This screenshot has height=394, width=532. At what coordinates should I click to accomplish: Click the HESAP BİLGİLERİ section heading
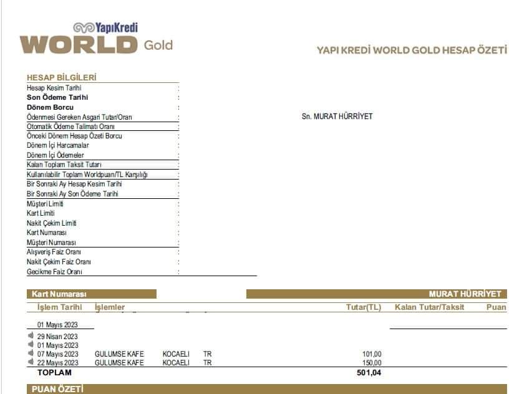[62, 77]
